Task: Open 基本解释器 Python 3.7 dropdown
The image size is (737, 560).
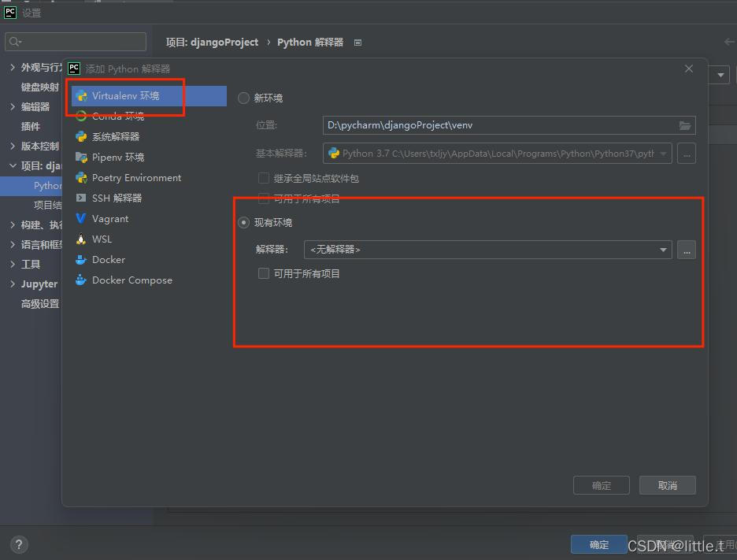Action: 498,154
